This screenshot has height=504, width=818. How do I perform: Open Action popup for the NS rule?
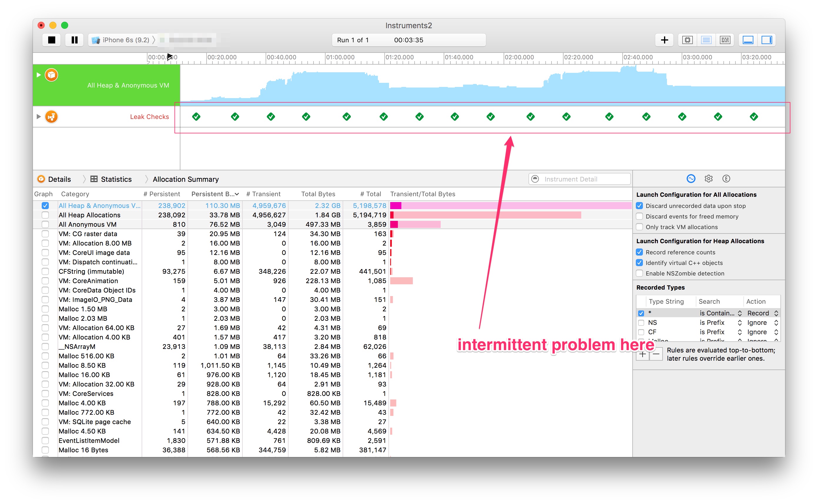pyautogui.click(x=762, y=322)
